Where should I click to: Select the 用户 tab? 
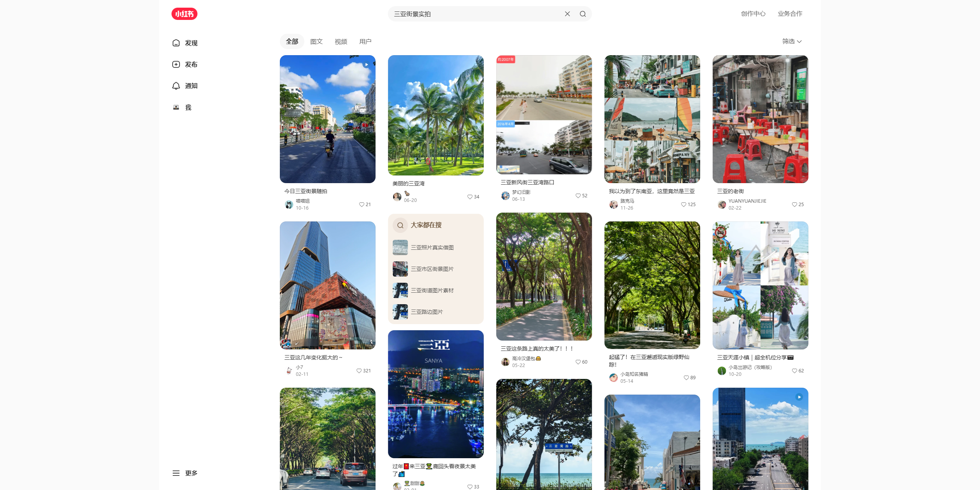[x=365, y=41]
